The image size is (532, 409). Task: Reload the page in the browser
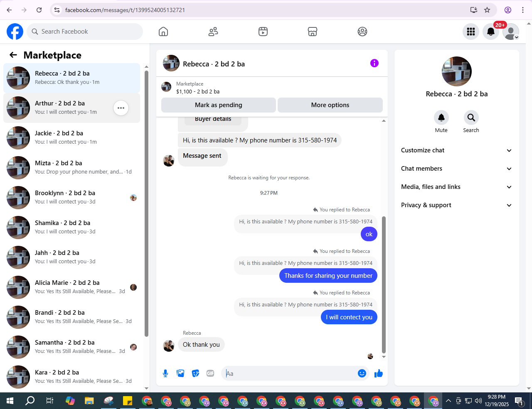tap(39, 10)
